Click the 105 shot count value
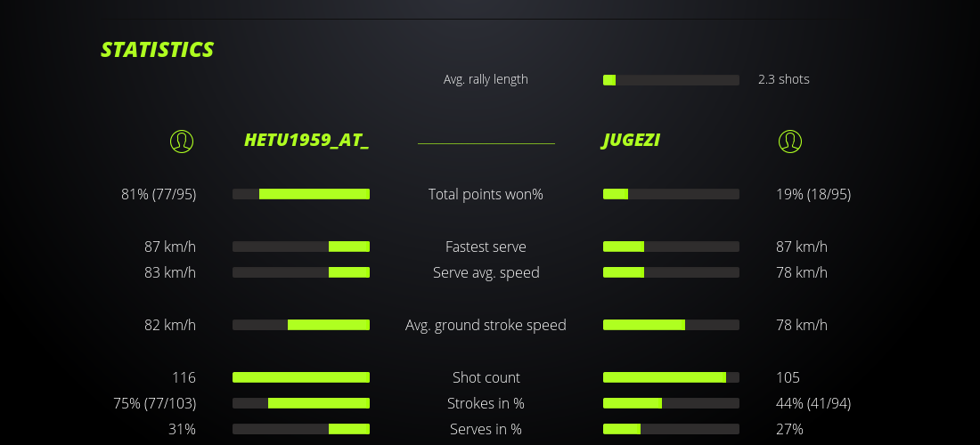The width and height of the screenshot is (980, 445). 788,377
